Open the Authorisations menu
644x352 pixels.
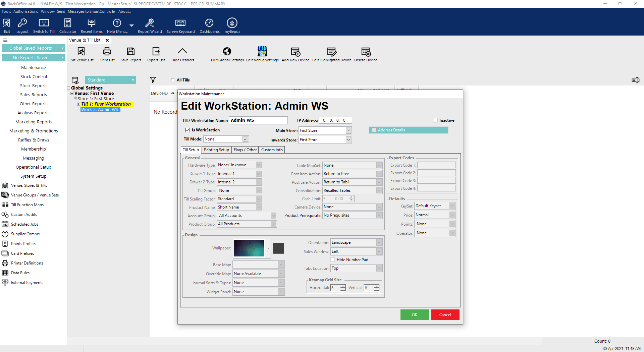[25, 11]
